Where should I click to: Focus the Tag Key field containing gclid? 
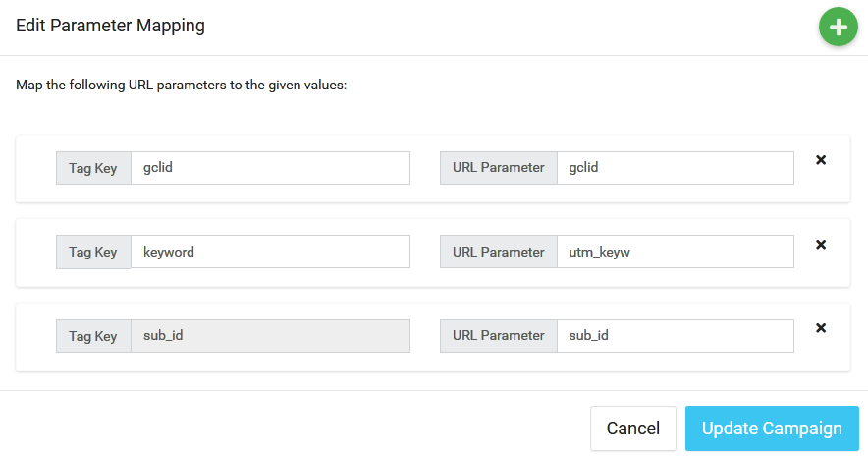(270, 168)
